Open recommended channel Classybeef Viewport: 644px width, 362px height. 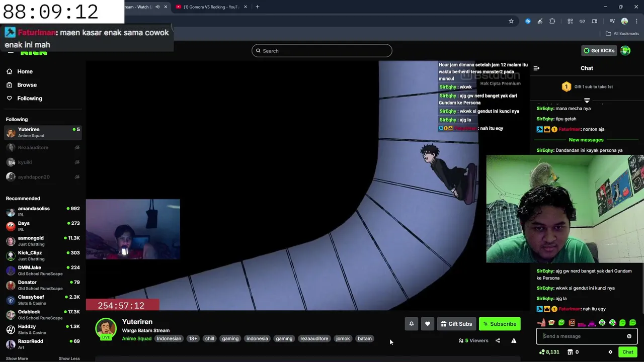pyautogui.click(x=43, y=300)
